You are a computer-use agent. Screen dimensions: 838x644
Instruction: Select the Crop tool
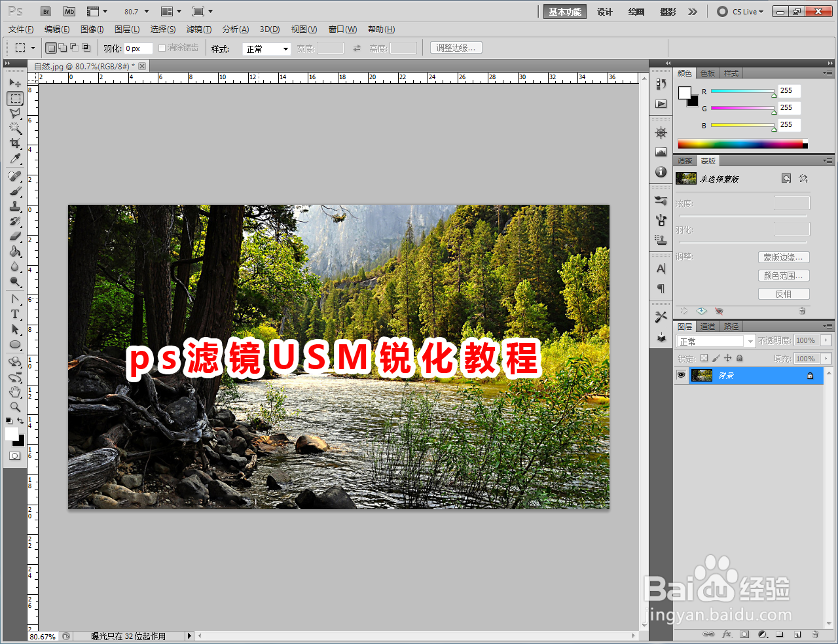coord(16,143)
